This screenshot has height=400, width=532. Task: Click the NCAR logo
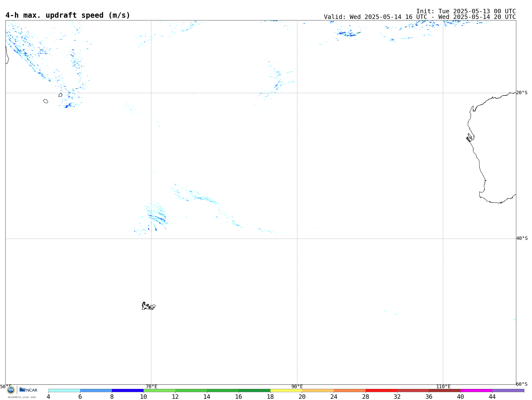(28, 390)
